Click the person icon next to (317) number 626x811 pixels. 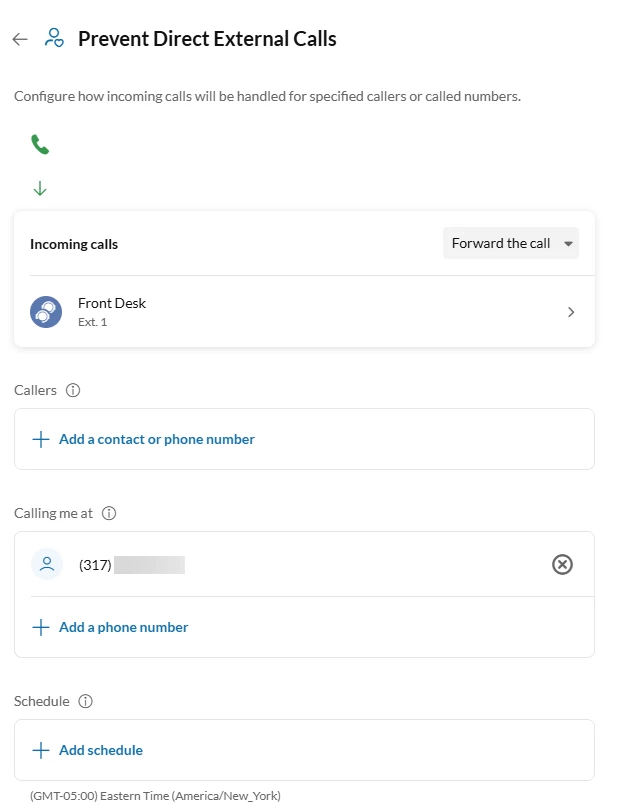[46, 565]
